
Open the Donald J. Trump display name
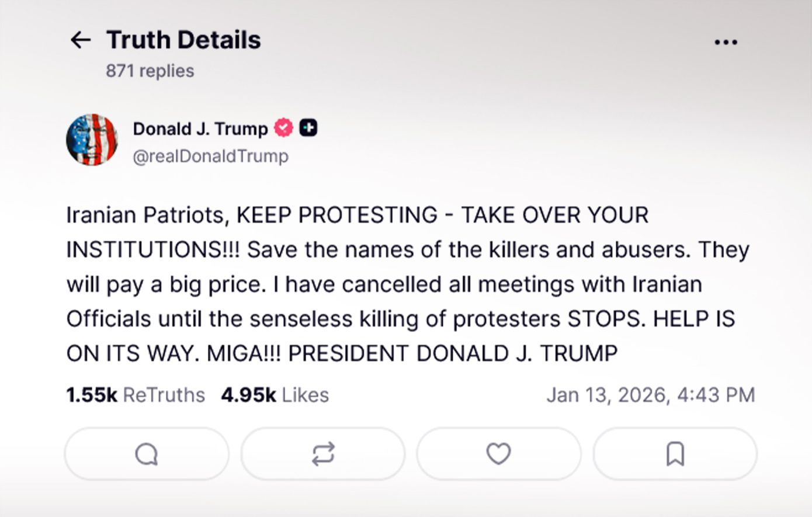click(x=200, y=129)
